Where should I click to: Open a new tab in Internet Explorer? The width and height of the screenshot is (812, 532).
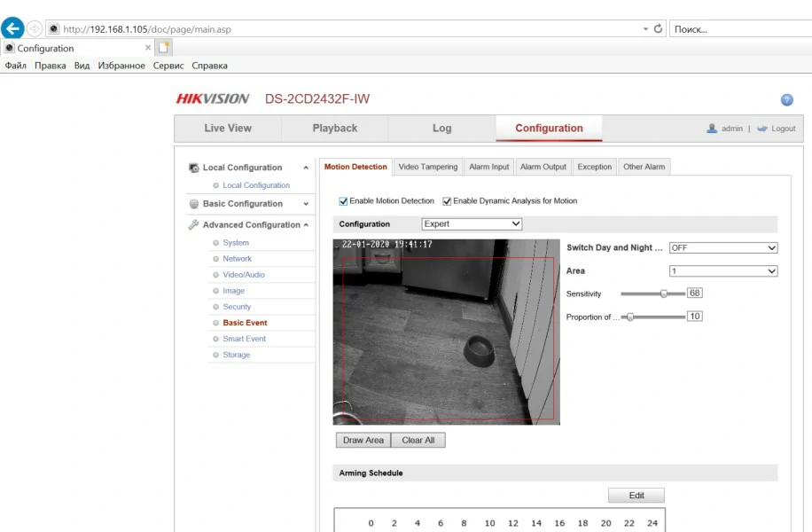(x=163, y=48)
